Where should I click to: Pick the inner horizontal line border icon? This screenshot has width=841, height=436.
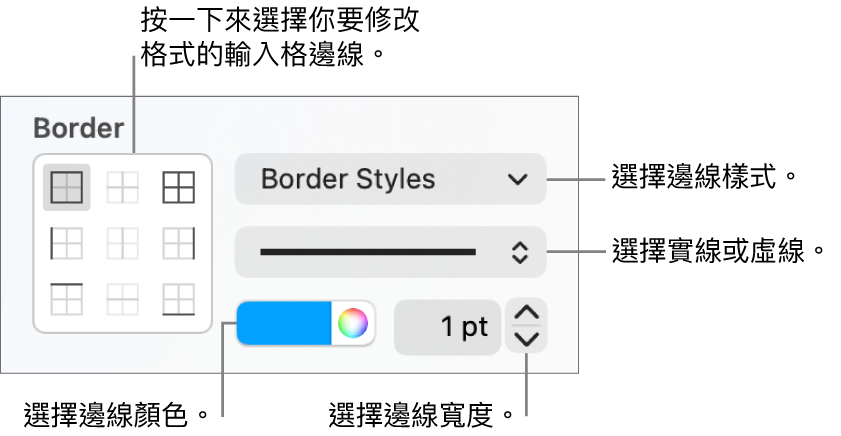[123, 299]
